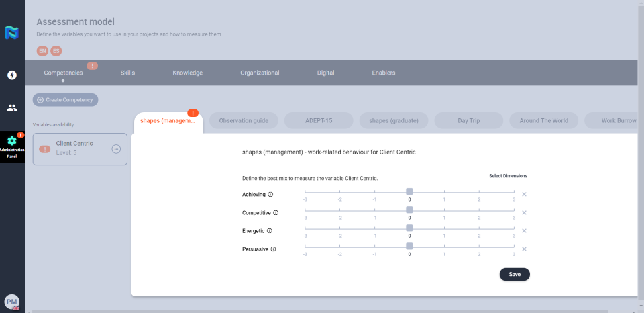
Task: Click info icon next to Persuasive
Action: click(273, 249)
